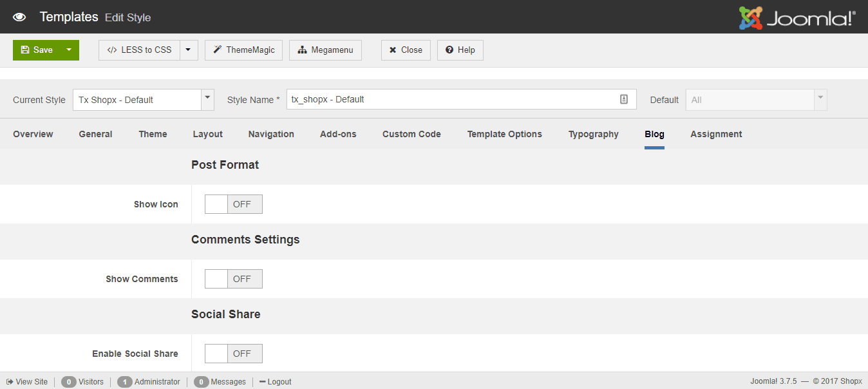Expand the Save button dropdown arrow
Image resolution: width=868 pixels, height=389 pixels.
[70, 50]
